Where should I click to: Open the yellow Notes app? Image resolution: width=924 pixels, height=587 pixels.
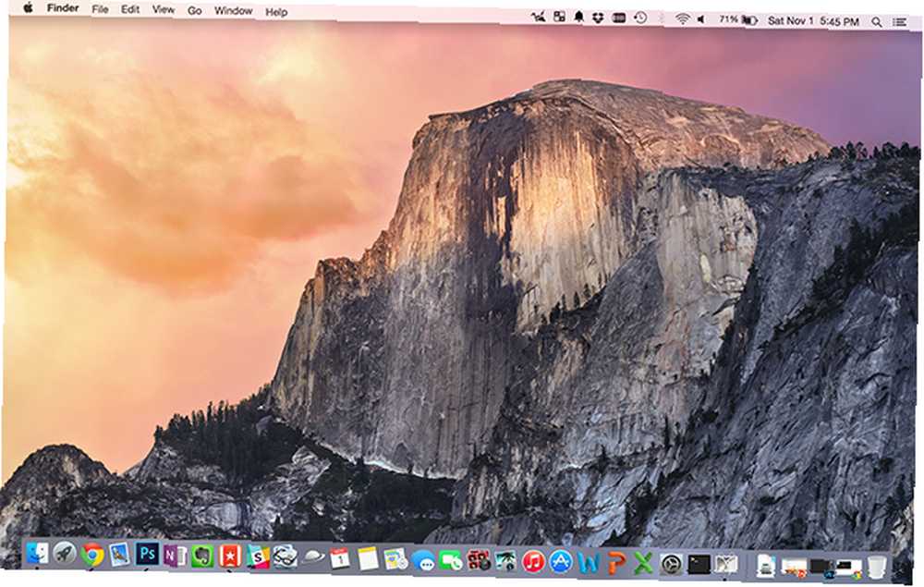click(368, 558)
